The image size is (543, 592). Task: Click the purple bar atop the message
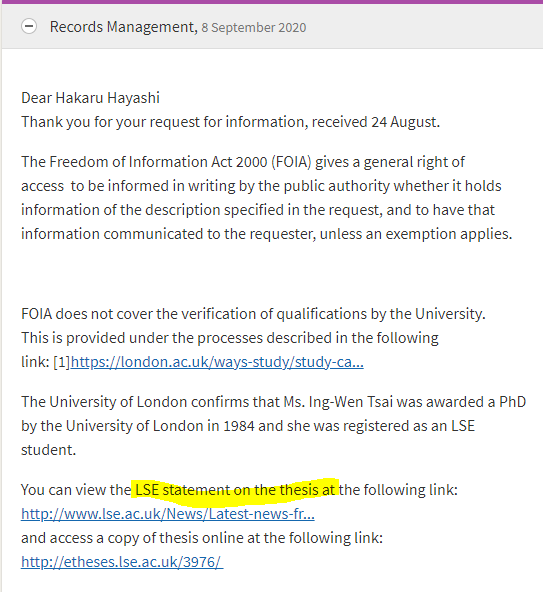pos(272,2)
